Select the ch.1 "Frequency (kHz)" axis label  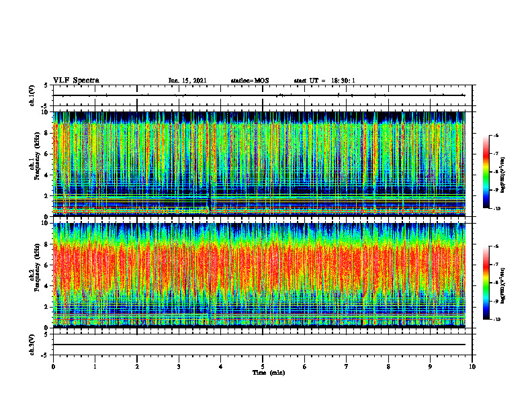[x=37, y=156]
